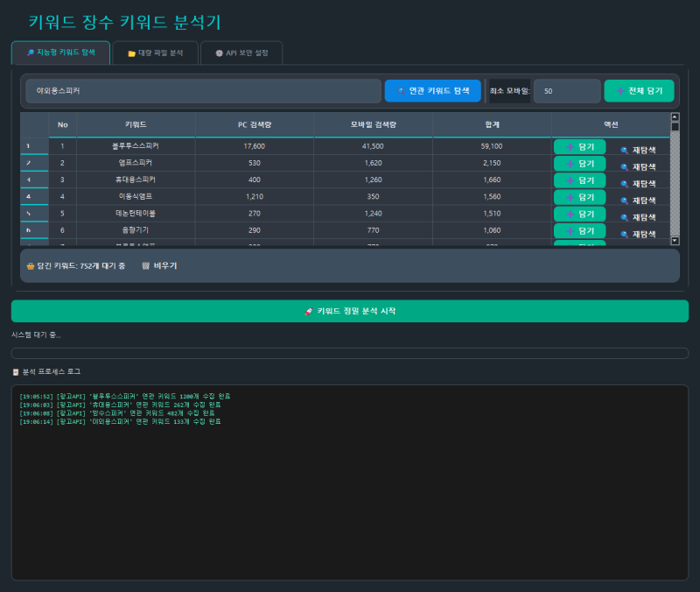Click 재탐색 in the row totaling 1,510
The height and width of the screenshot is (592, 700).
click(x=639, y=217)
